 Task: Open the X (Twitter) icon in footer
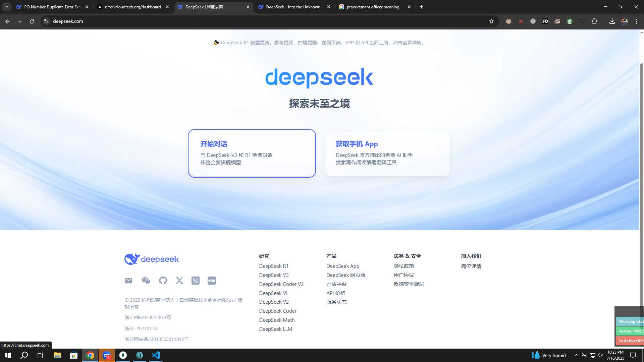click(179, 281)
